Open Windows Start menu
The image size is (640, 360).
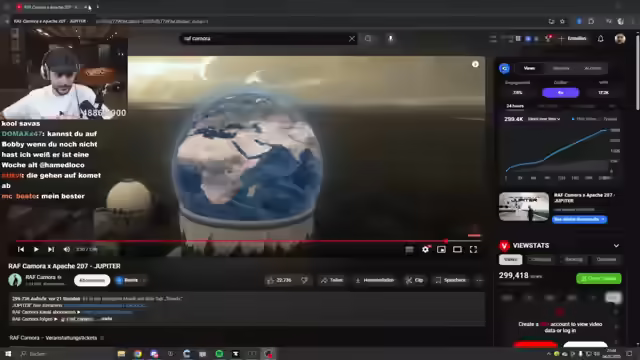pyautogui.click(x=8, y=354)
